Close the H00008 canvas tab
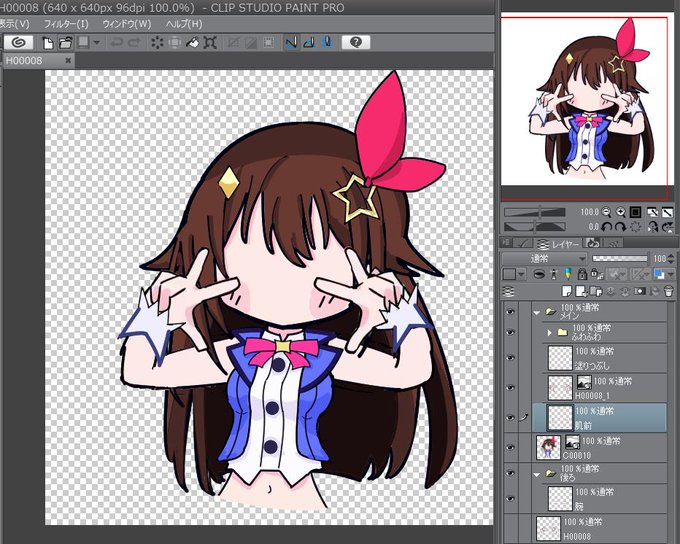 (68, 61)
